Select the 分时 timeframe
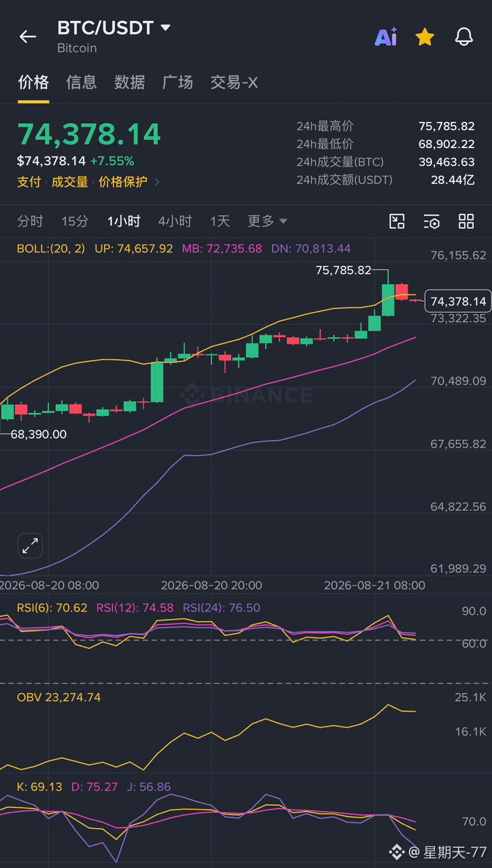The width and height of the screenshot is (492, 868). (x=30, y=221)
